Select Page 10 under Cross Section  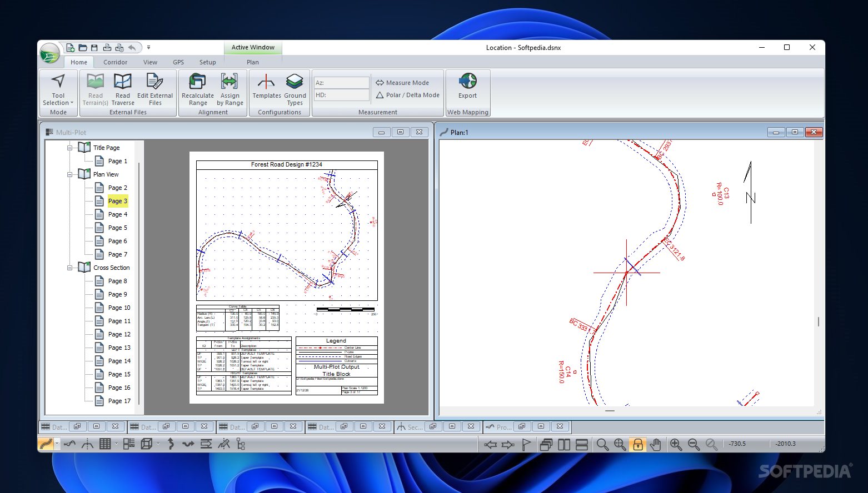click(119, 308)
